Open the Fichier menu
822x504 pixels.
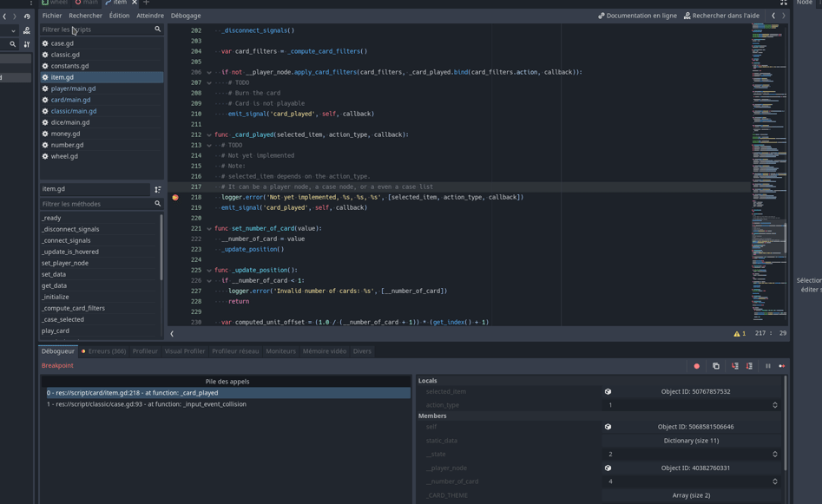point(52,16)
